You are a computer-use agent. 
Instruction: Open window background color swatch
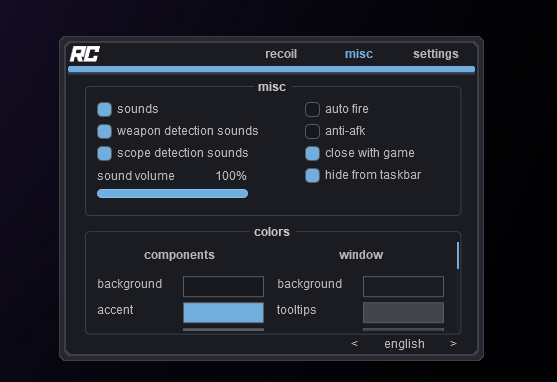pyautogui.click(x=403, y=286)
